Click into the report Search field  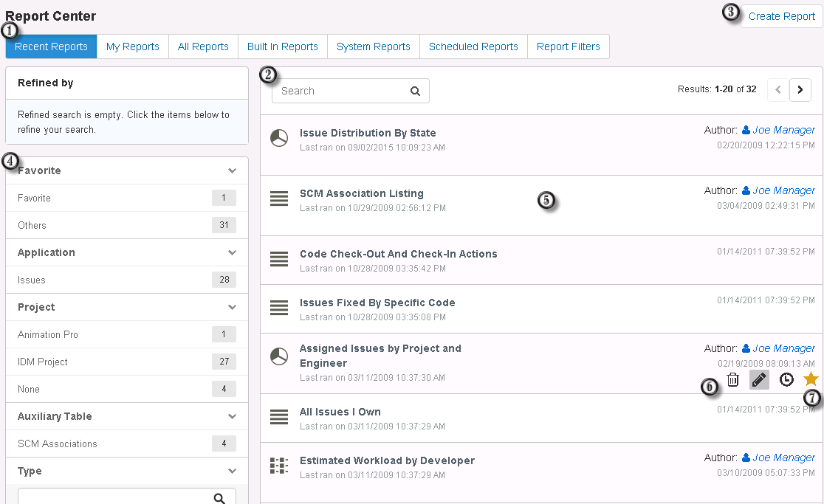tap(340, 91)
